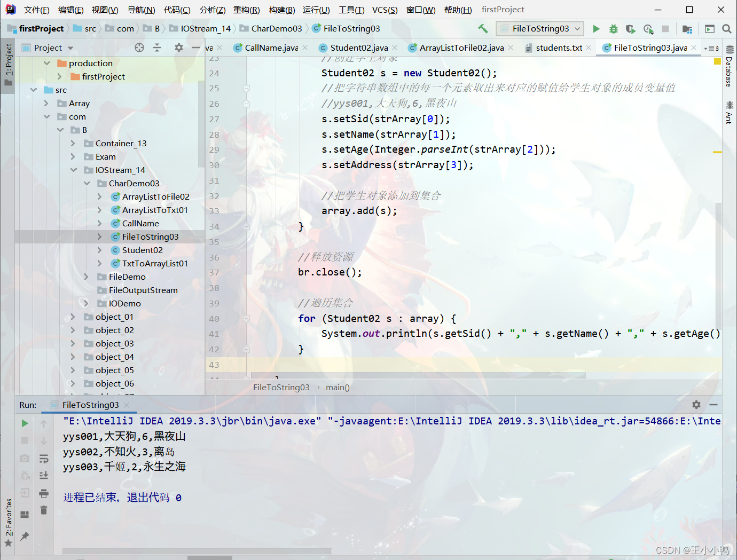Open the Favorites tool window
The height and width of the screenshot is (560, 737).
tap(8, 523)
